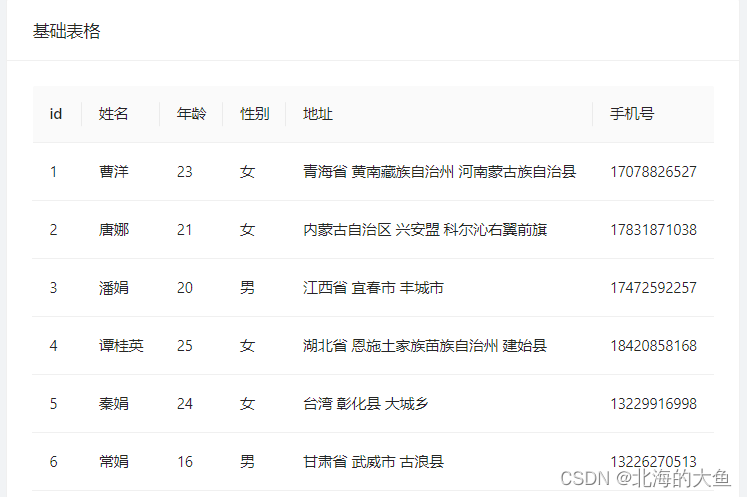Click phone number 17472592257
This screenshot has width=747, height=497.
[x=654, y=288]
